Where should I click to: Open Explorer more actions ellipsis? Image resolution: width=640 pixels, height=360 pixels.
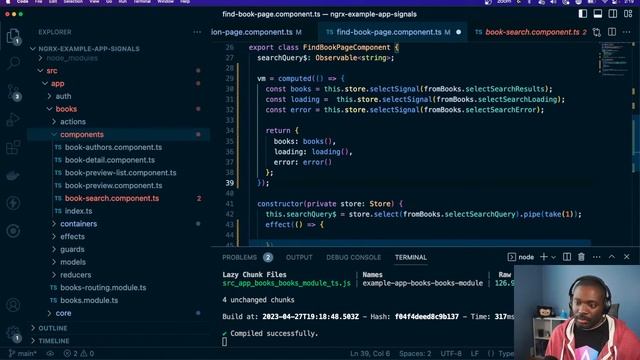pos(197,32)
